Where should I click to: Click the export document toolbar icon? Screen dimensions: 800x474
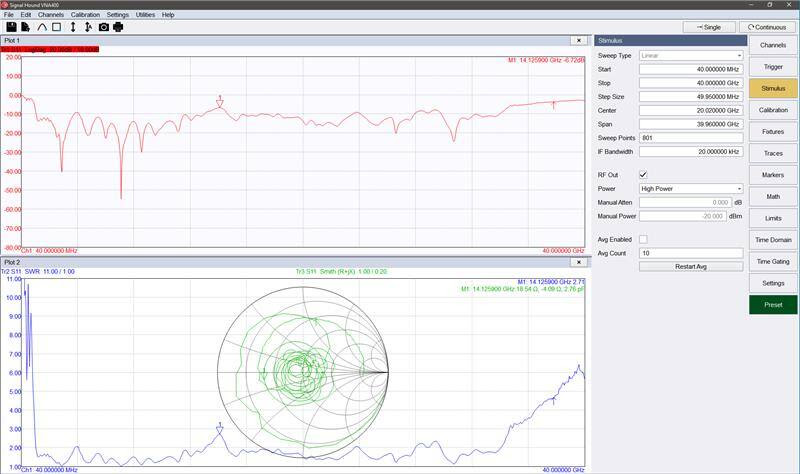pyautogui.click(x=25, y=27)
